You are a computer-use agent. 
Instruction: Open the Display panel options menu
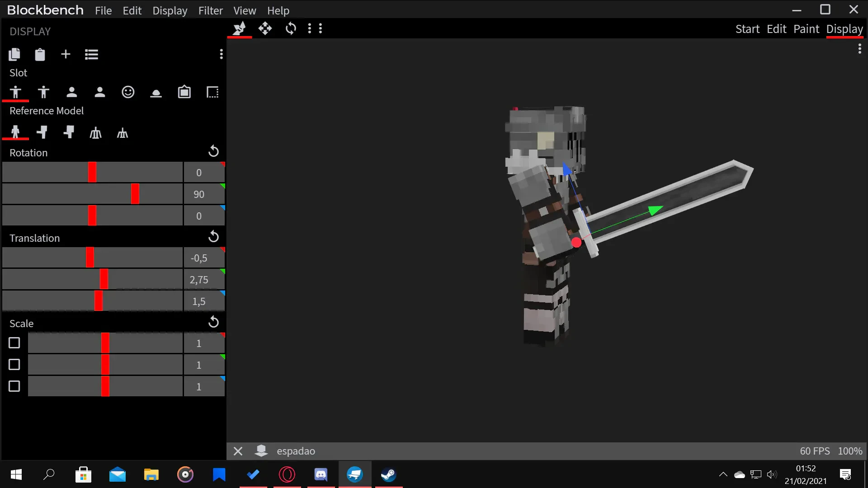[221, 54]
